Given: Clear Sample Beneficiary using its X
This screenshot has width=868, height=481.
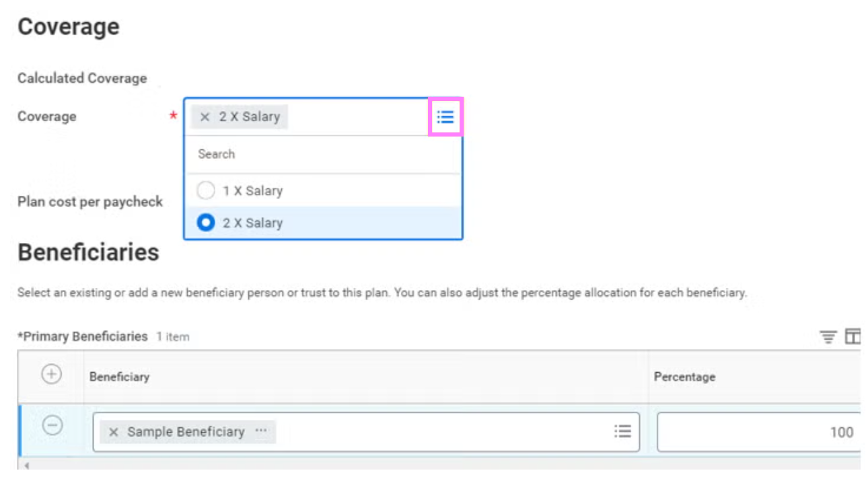Looking at the screenshot, I should (114, 432).
